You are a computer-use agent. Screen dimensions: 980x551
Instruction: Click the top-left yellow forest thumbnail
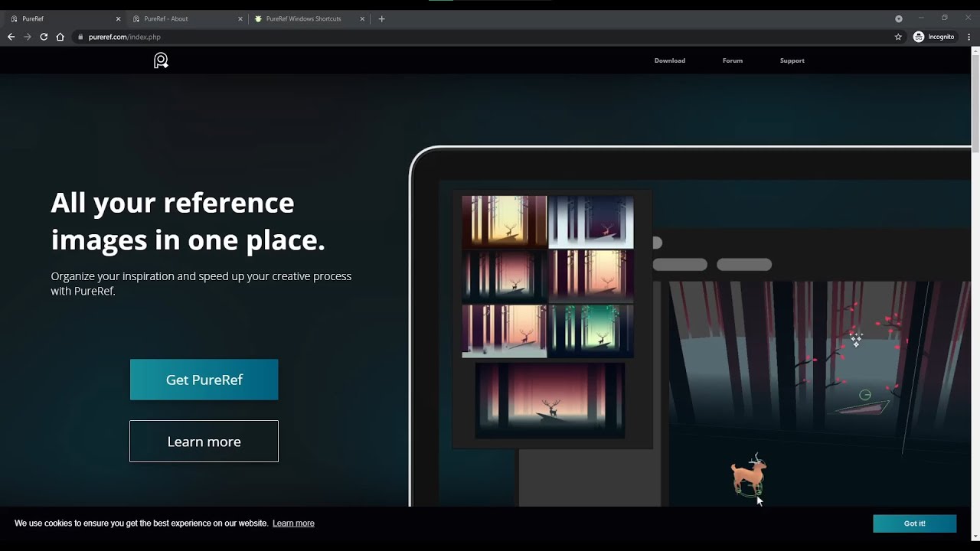pos(505,222)
